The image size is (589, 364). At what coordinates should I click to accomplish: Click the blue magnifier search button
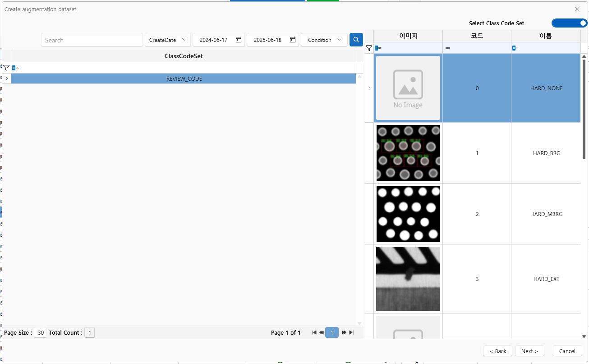pyautogui.click(x=356, y=40)
